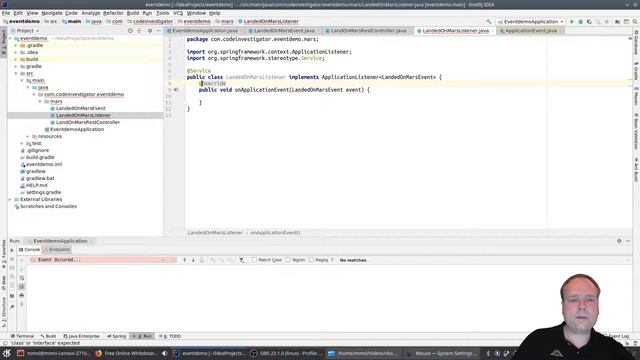This screenshot has width=640, height=360.
Task: Open EventdemoApplication run configuration dropdown
Action: tap(531, 22)
